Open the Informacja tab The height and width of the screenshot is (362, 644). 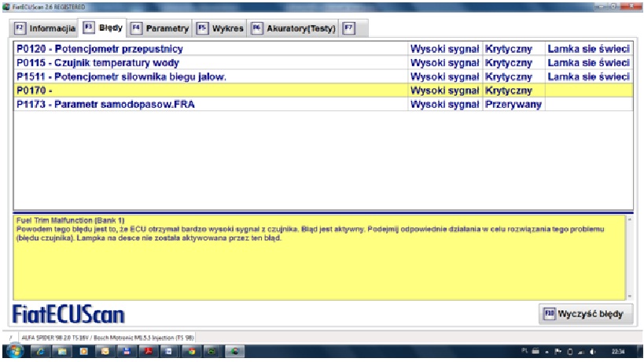45,28
